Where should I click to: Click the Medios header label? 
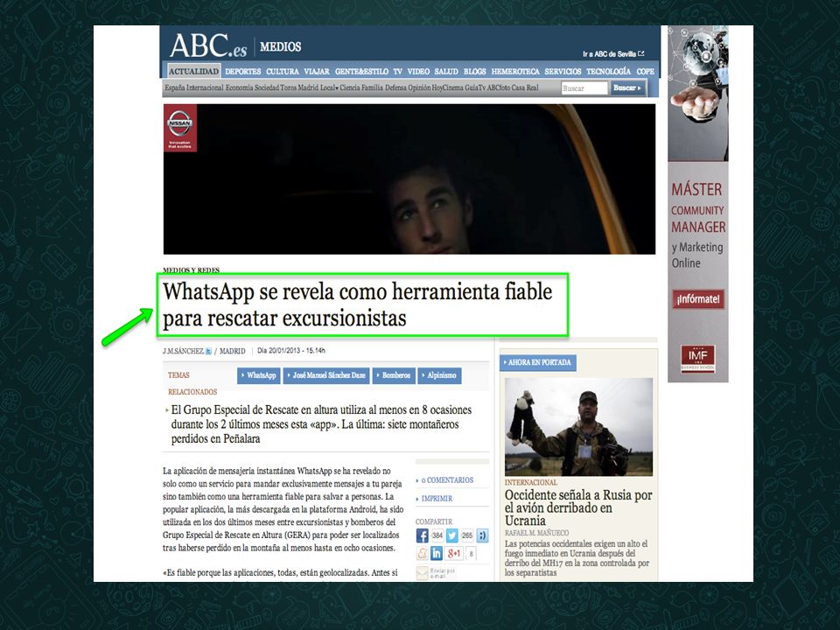pos(280,47)
